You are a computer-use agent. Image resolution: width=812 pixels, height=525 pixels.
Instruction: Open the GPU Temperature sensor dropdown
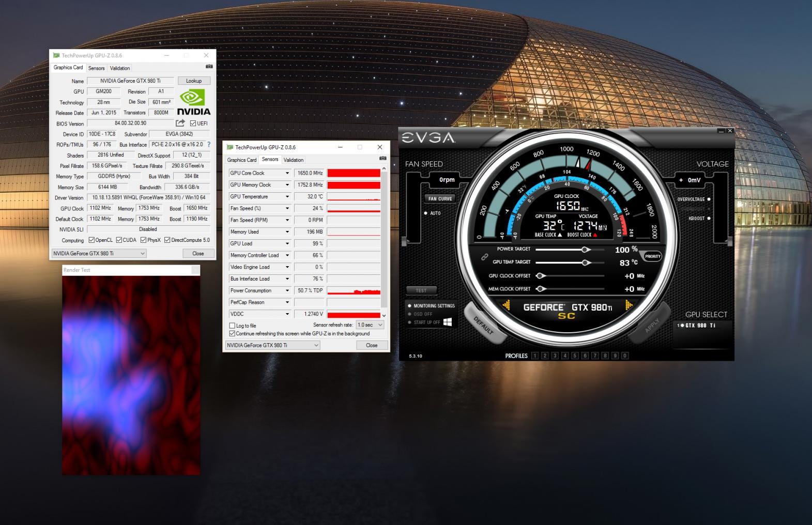point(287,196)
